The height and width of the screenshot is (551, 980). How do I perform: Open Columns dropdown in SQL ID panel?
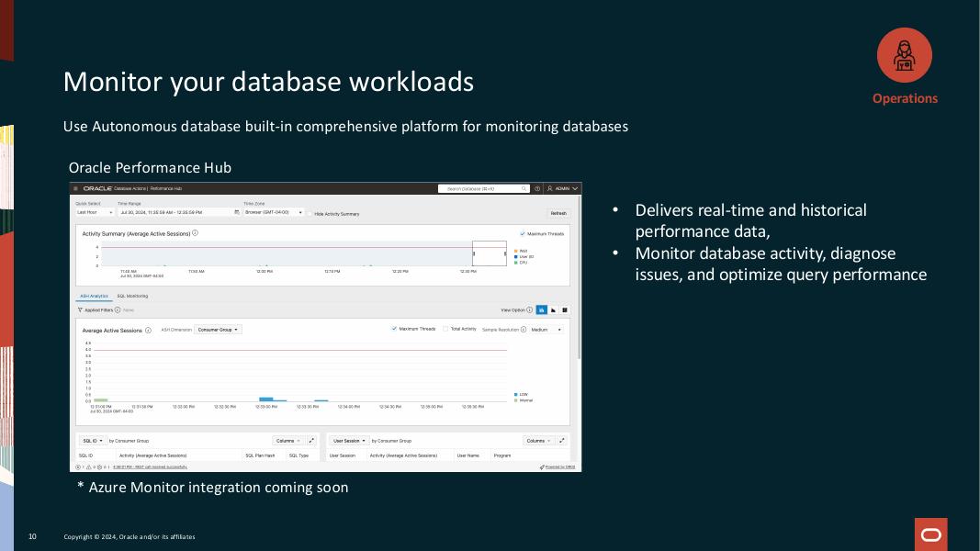288,441
